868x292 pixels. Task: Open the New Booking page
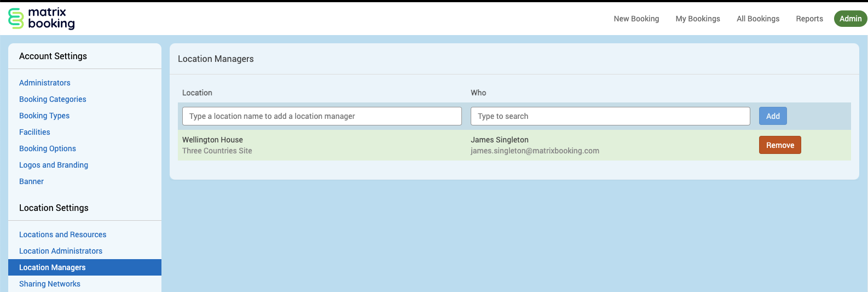pyautogui.click(x=636, y=19)
